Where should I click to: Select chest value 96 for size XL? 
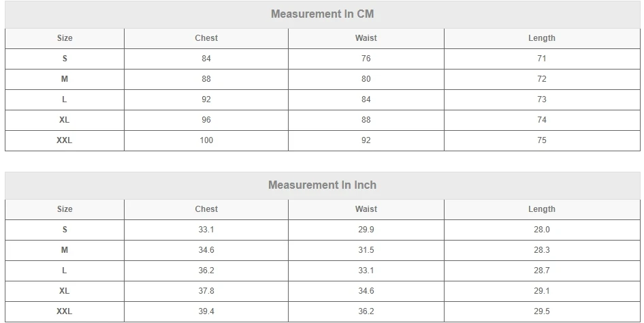(206, 120)
